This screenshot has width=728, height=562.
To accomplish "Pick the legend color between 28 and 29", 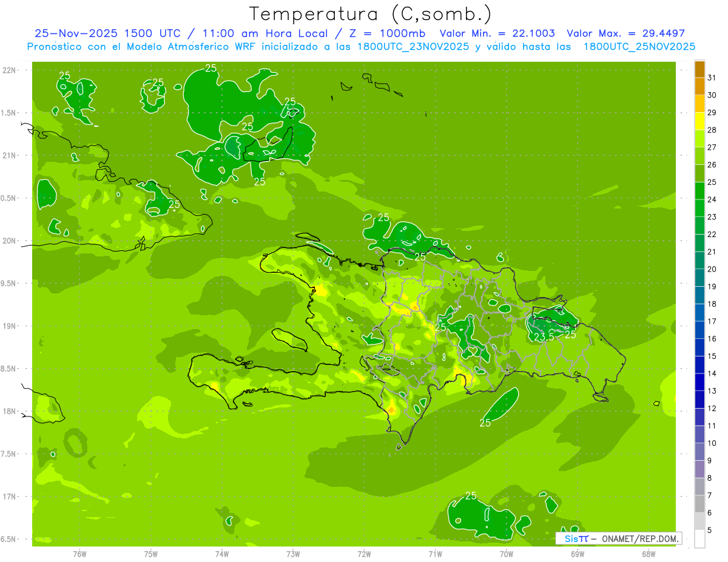I will click(699, 121).
